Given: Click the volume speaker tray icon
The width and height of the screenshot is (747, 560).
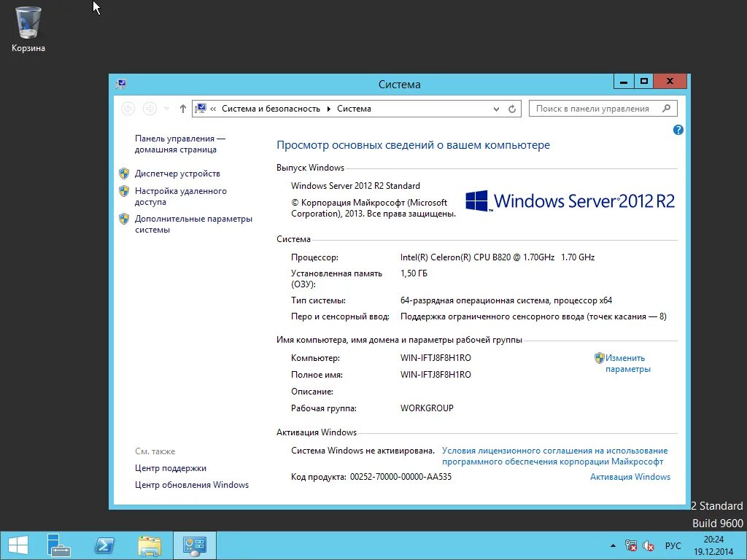Looking at the screenshot, I should 648,545.
